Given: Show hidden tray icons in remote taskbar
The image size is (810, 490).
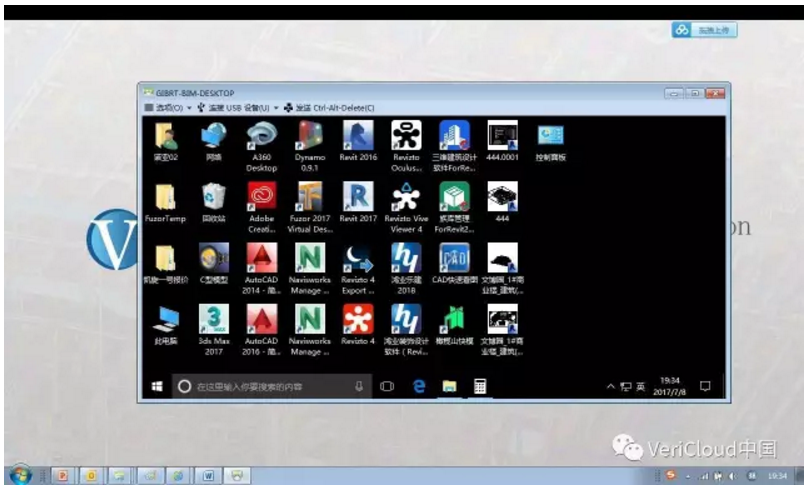Looking at the screenshot, I should (611, 386).
